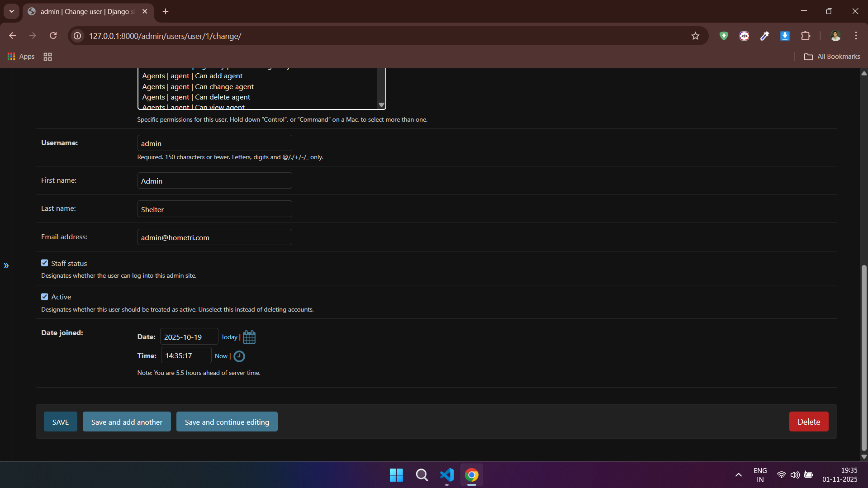Bookmark this page with the star icon
Image resolution: width=868 pixels, height=488 pixels.
(695, 36)
